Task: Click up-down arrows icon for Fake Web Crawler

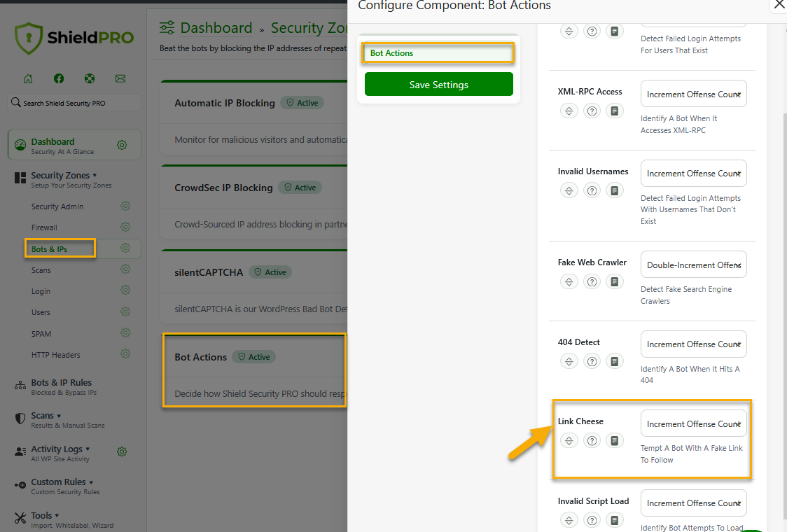Action: coord(569,281)
